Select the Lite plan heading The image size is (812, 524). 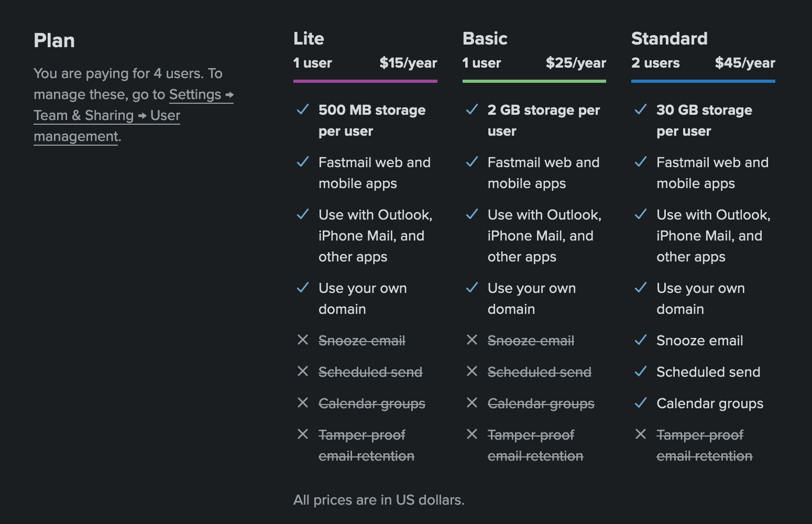[x=309, y=38]
